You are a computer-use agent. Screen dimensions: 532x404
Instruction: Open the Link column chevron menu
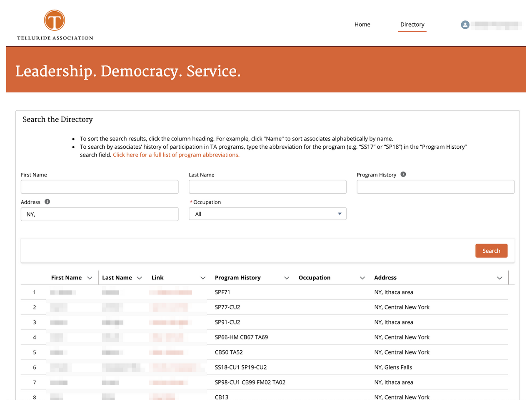click(x=203, y=278)
